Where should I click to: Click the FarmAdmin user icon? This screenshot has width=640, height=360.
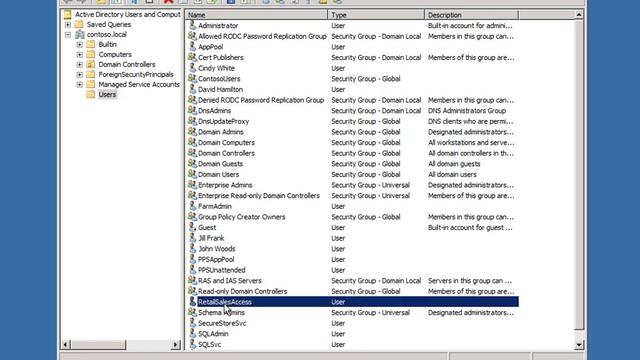[192, 206]
